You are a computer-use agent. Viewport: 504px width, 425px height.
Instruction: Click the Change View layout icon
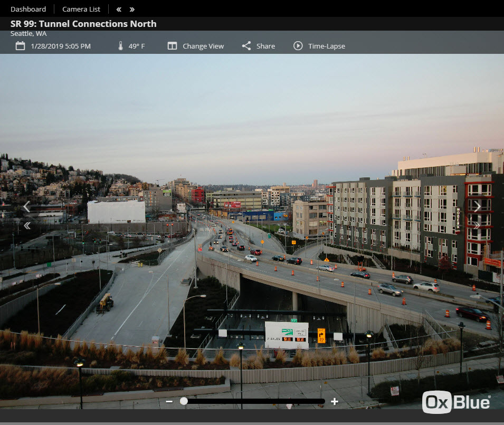click(x=172, y=46)
